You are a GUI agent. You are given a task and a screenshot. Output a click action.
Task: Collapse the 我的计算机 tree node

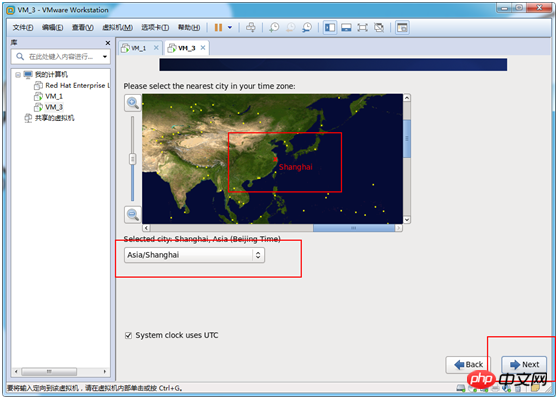point(18,75)
